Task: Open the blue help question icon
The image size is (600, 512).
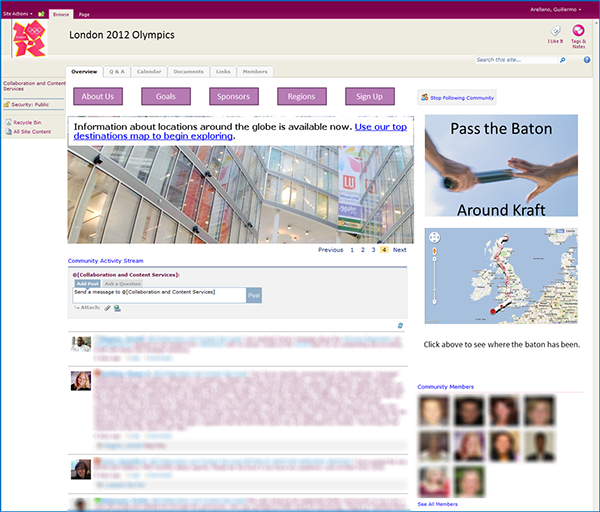Action: point(587,60)
